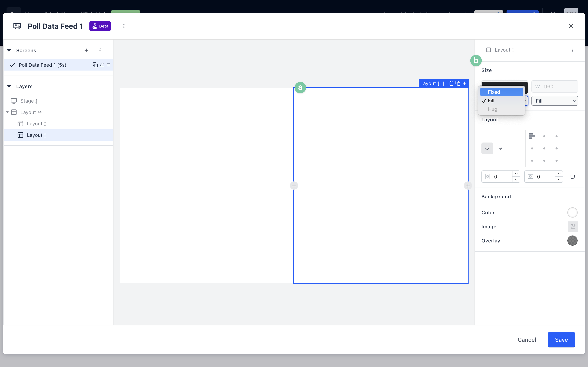
Task: Click duplicate icon on canvas Layout toolbar
Action: [x=458, y=84]
